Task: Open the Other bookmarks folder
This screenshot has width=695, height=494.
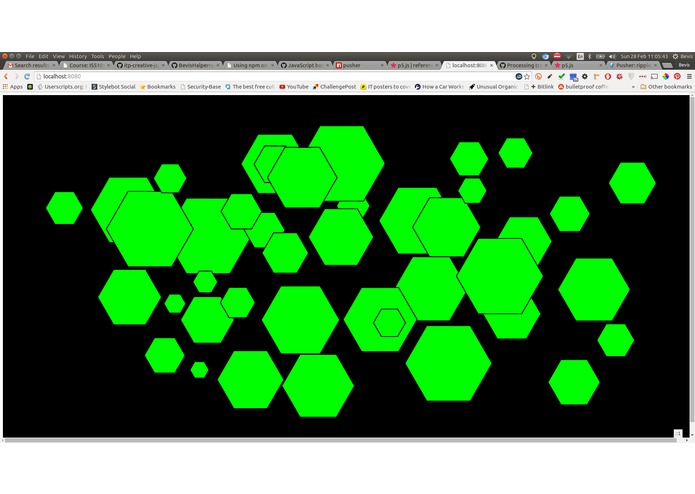Action: coord(666,87)
